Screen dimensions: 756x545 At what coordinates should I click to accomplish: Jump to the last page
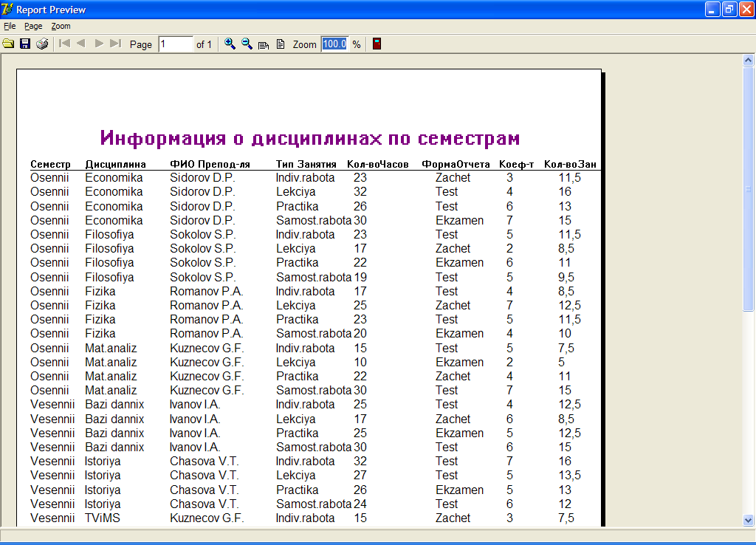coord(116,44)
